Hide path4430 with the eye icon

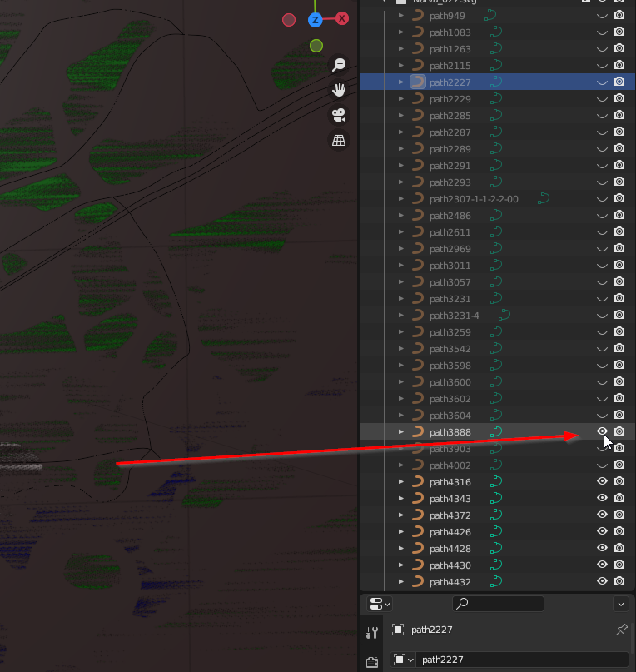(602, 565)
